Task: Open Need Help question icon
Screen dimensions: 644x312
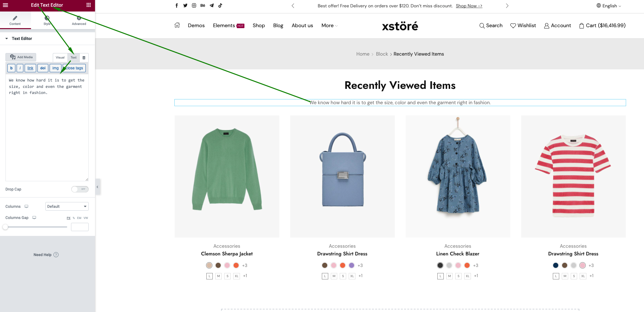Action: pyautogui.click(x=56, y=255)
